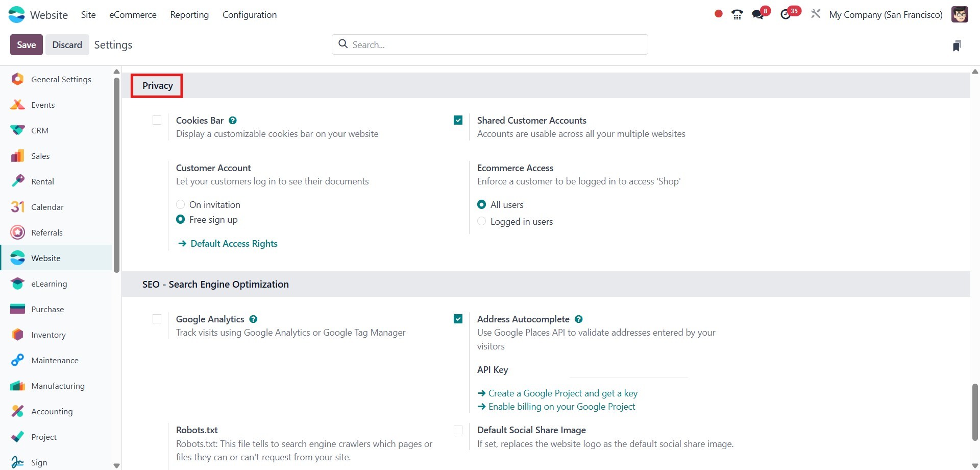Viewport: 980px width, 470px height.
Task: Uncheck Shared Customer Accounts
Action: click(x=458, y=120)
